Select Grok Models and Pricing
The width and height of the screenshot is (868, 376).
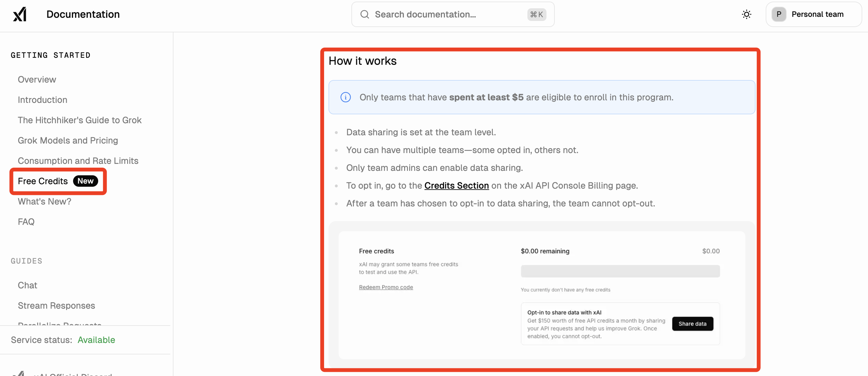(x=68, y=140)
